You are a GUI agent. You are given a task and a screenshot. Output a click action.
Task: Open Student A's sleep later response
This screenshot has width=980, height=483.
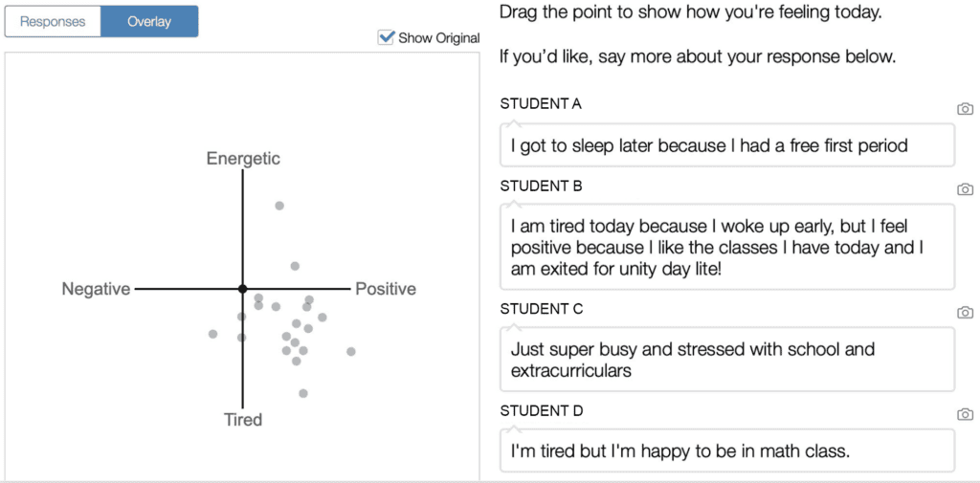click(x=727, y=145)
